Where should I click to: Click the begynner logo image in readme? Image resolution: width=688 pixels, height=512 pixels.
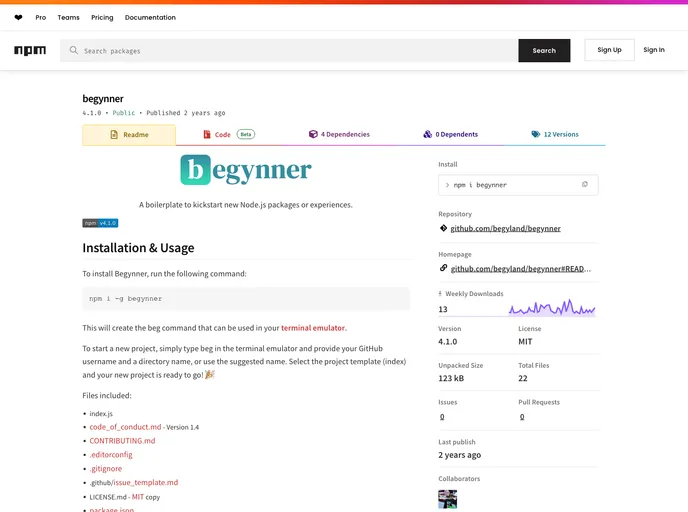click(x=246, y=170)
